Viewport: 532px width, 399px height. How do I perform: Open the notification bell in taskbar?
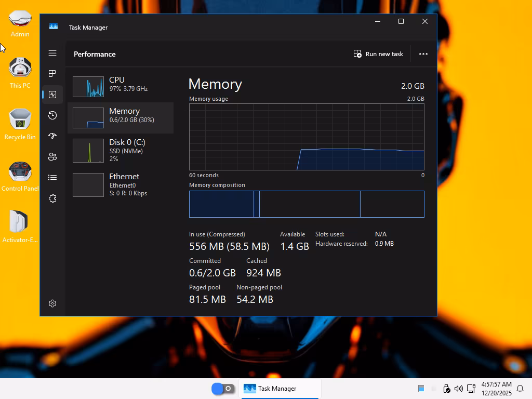pos(520,389)
